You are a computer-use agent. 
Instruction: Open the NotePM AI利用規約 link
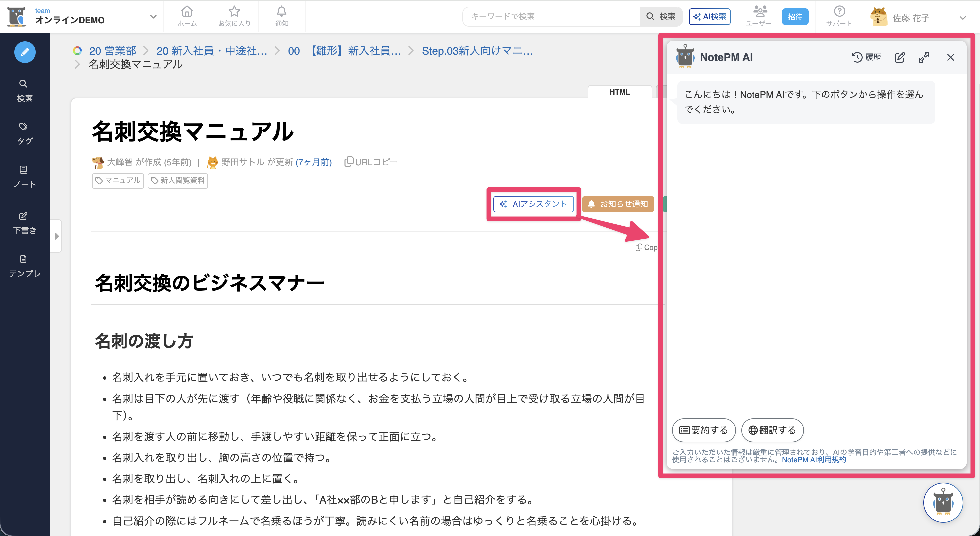[814, 460]
